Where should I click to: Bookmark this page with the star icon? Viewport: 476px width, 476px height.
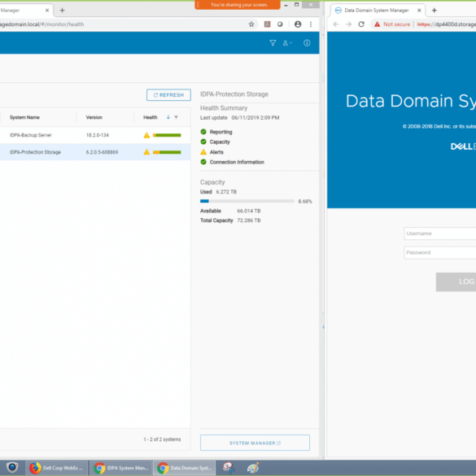click(x=251, y=24)
